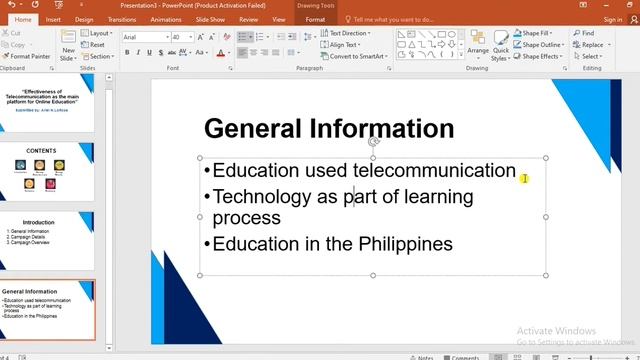Click the Redo/Repeat icon in title bar
The image size is (640, 360).
35,5
